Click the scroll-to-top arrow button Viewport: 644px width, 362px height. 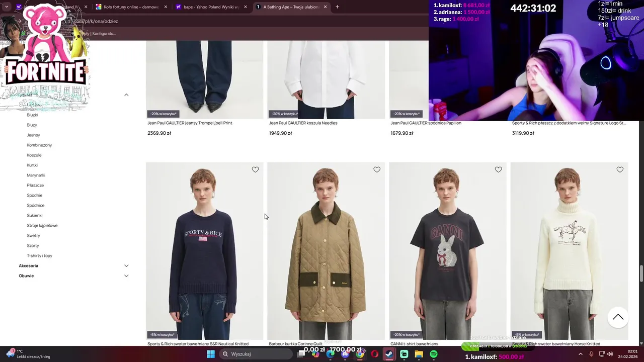618,317
